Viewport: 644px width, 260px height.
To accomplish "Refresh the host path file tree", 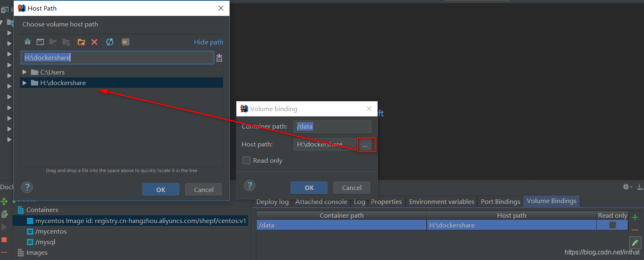I will pos(110,42).
